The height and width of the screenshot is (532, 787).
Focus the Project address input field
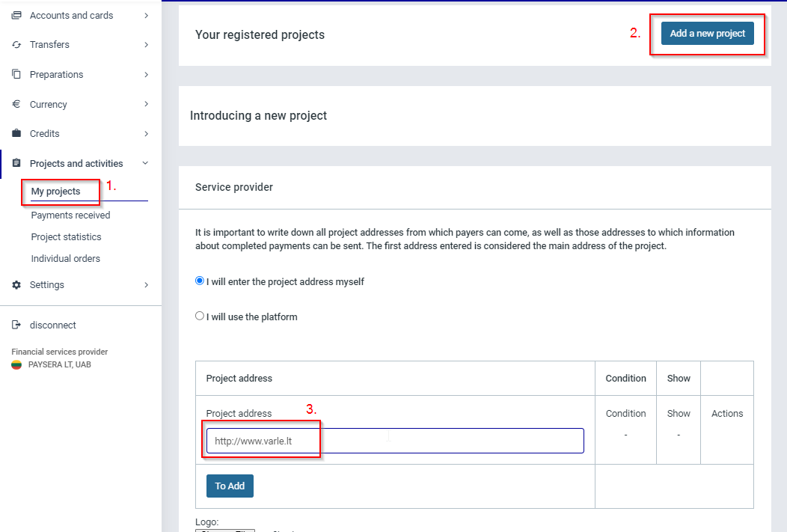[x=395, y=441]
